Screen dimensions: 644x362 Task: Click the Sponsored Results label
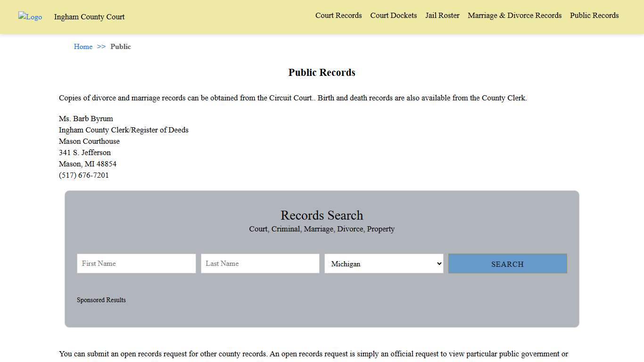point(101,300)
